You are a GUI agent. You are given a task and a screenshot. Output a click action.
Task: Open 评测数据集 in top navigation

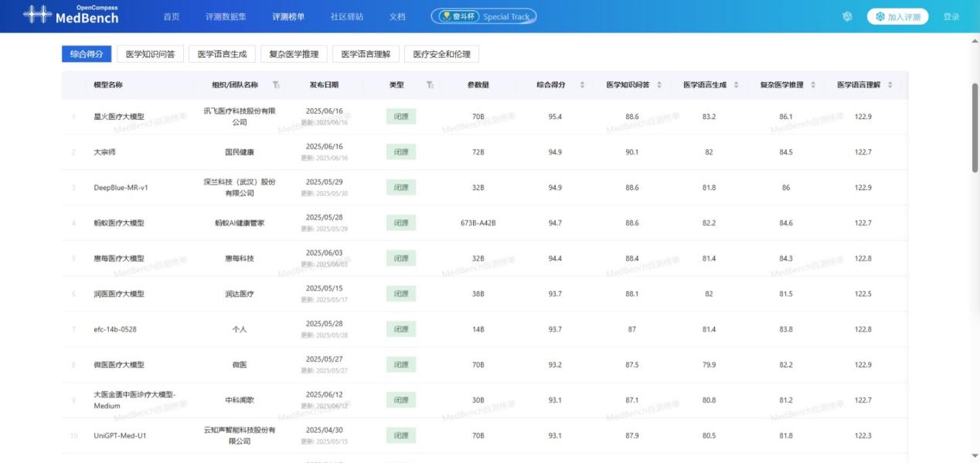pos(226,17)
